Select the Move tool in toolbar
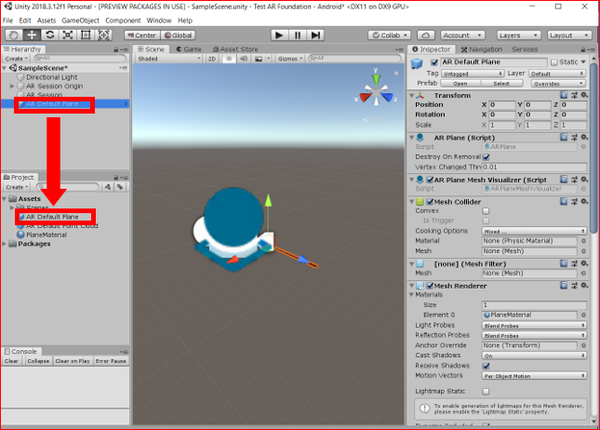 (x=32, y=35)
